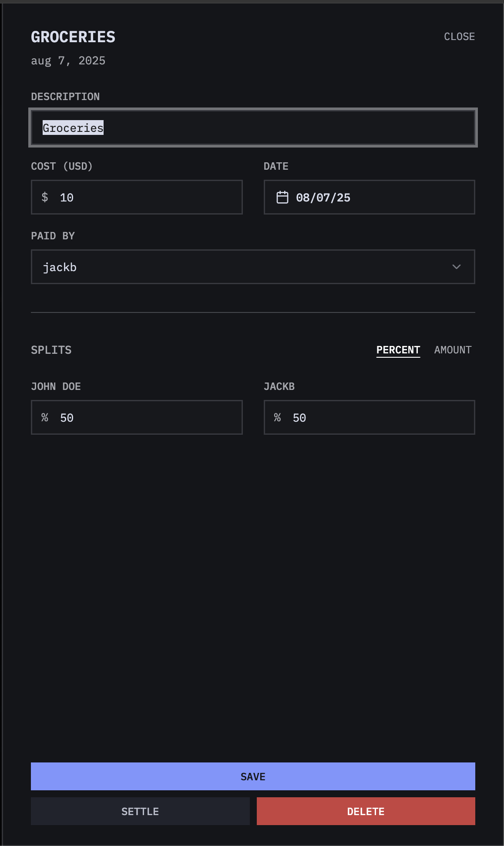Image resolution: width=504 pixels, height=846 pixels.
Task: Focus the Description text field
Action: pyautogui.click(x=253, y=128)
